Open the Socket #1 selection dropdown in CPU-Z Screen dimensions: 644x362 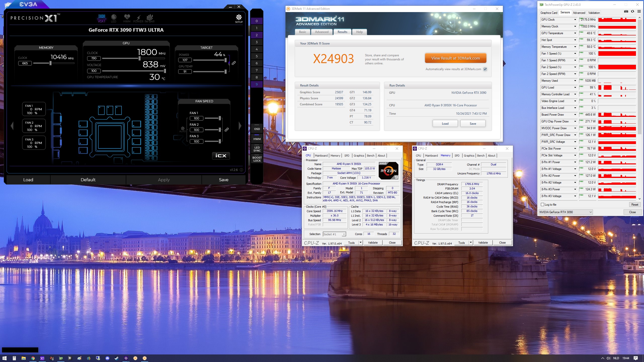click(335, 234)
